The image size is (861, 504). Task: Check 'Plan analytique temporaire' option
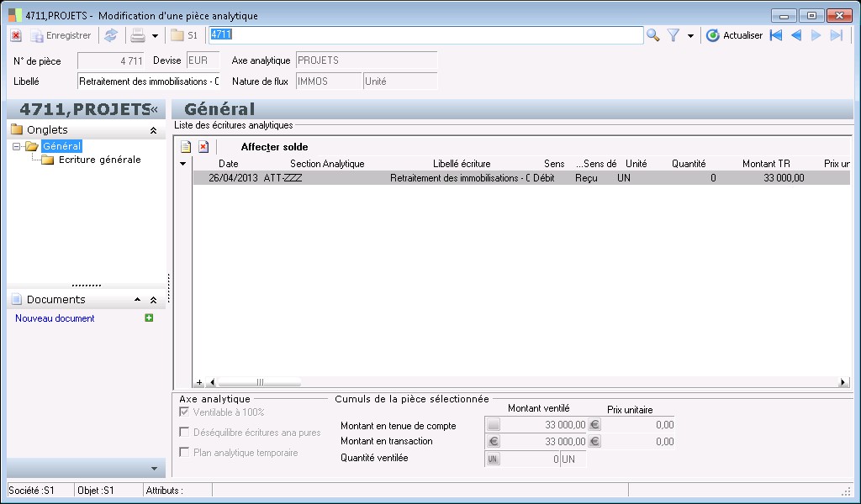184,453
